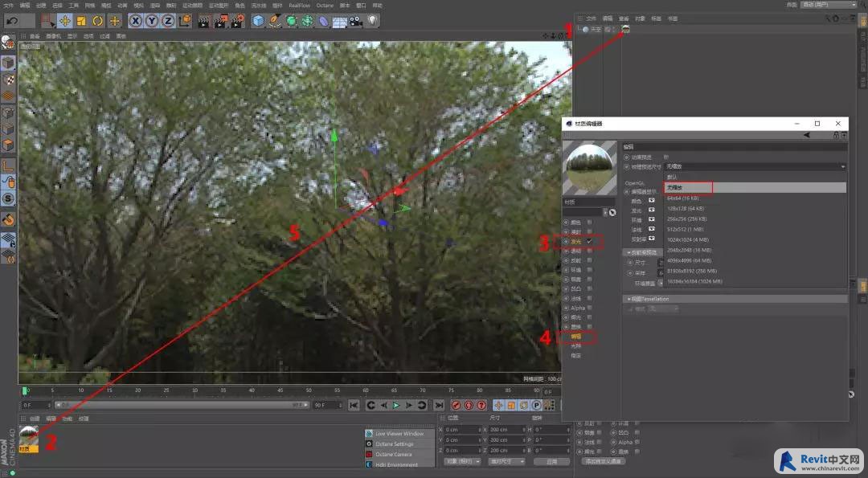Click the Render View clapperboard icon
The height and width of the screenshot is (478, 868).
204,21
